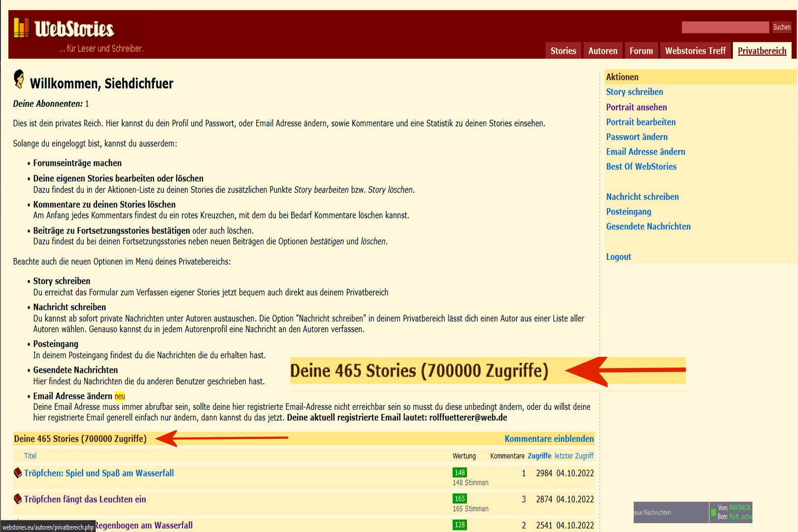Click the user avatar icon beside Willkommen

point(19,79)
